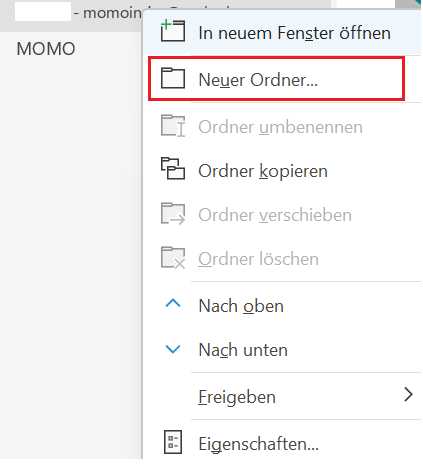423x471 pixels.
Task: Click the Neuer Ordner folder icon
Action: click(x=173, y=78)
